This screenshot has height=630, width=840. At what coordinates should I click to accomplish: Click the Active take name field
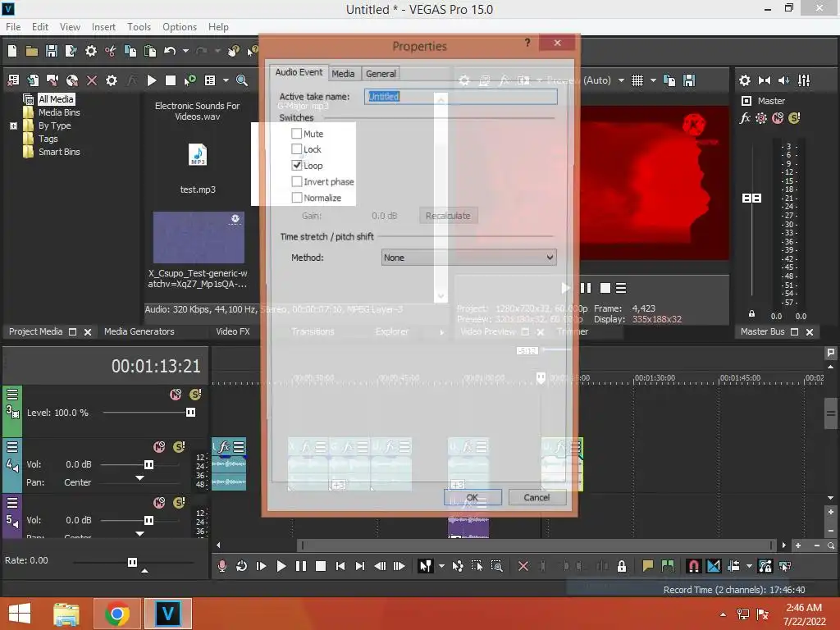(x=461, y=97)
